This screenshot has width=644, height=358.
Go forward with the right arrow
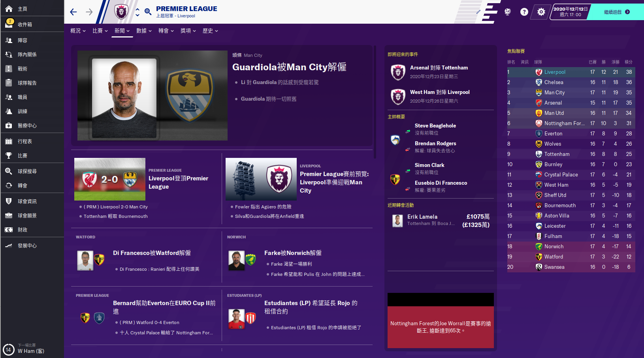point(89,12)
